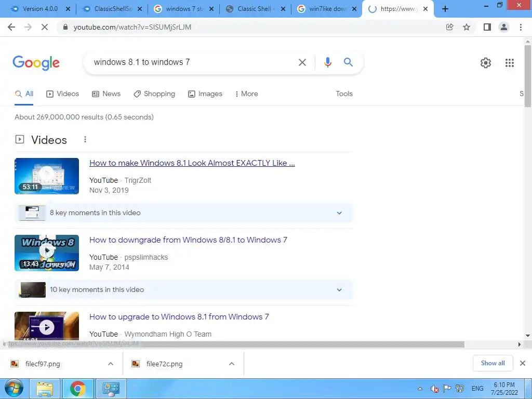Stop loading the page with X button
532x399 pixels.
coord(45,27)
